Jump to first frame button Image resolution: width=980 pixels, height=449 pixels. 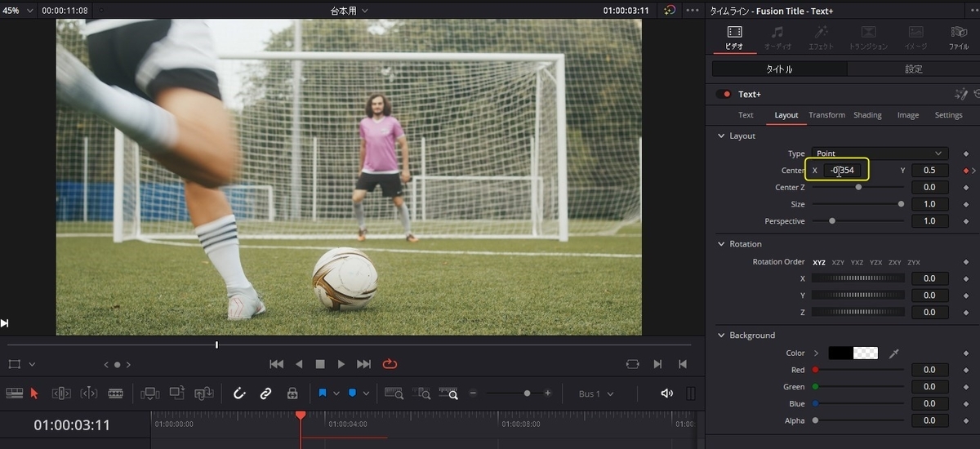point(277,364)
